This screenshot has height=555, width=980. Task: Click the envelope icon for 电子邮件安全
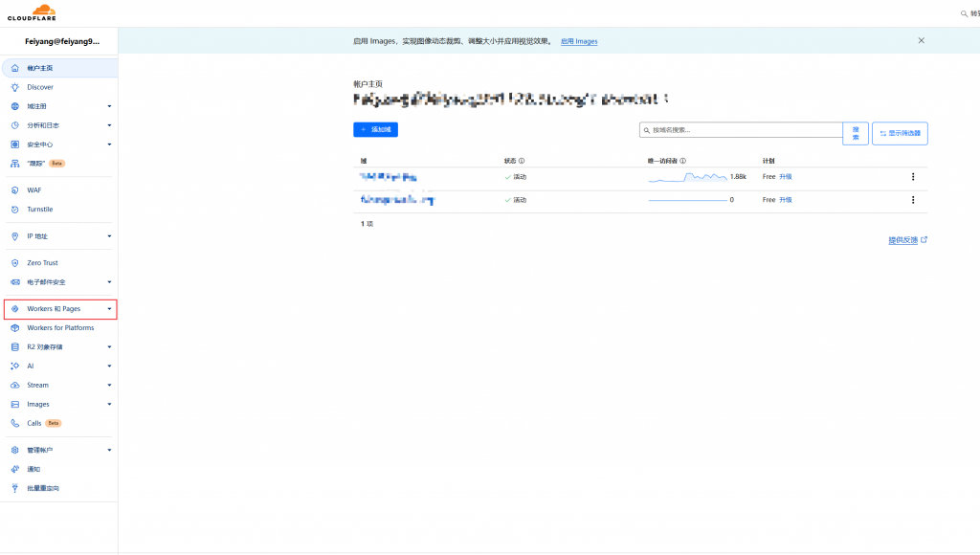click(15, 282)
